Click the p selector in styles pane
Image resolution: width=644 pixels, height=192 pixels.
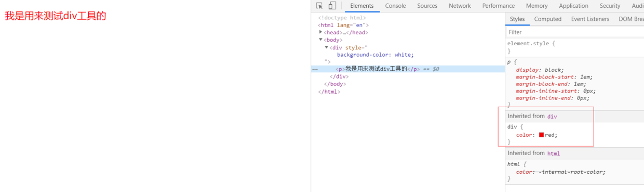click(x=509, y=62)
